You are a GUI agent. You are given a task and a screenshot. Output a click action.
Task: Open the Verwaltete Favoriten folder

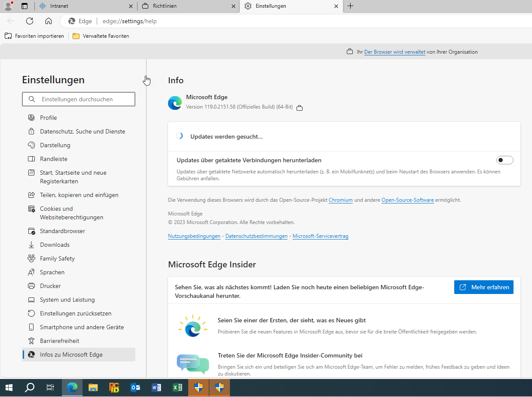tap(101, 36)
